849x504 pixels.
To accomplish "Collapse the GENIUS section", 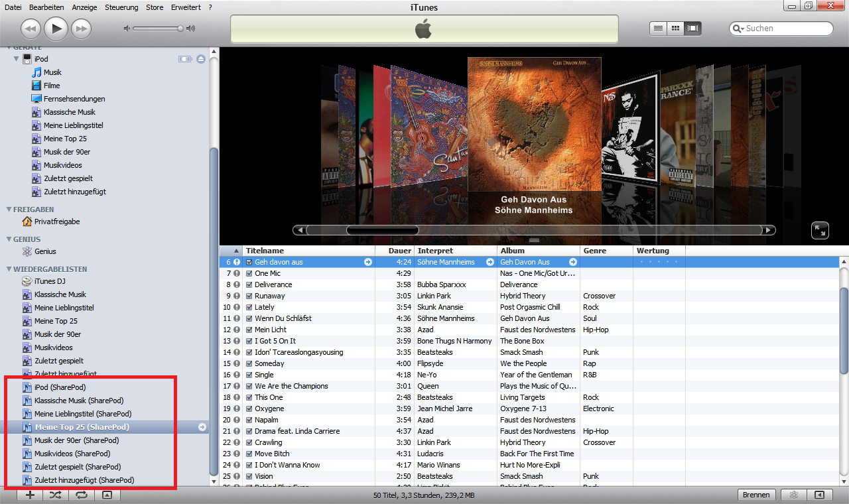I will (9, 239).
